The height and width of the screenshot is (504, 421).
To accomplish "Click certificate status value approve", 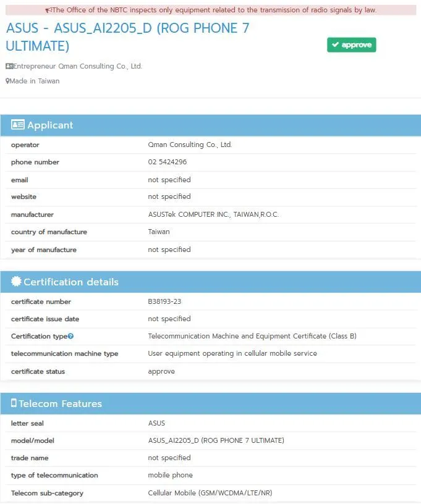I will [161, 372].
